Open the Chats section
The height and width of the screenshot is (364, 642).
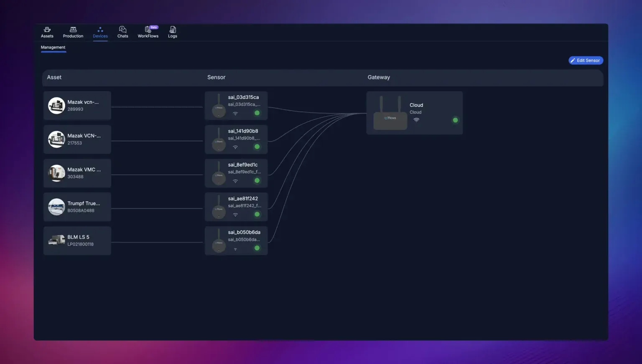coord(123,32)
